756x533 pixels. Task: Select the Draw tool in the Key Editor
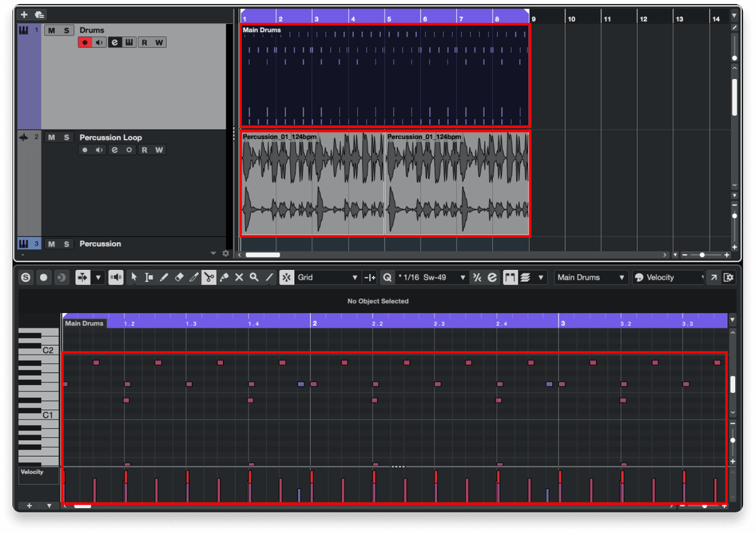click(164, 277)
